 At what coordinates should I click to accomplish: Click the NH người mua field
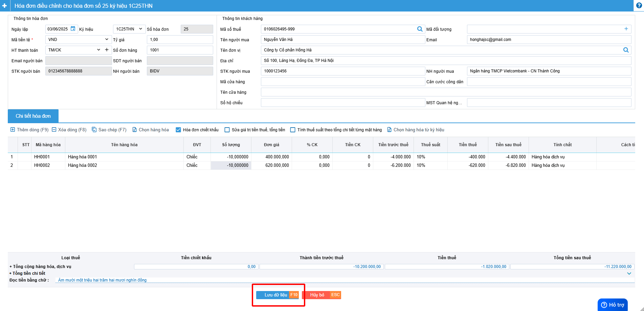pos(549,71)
